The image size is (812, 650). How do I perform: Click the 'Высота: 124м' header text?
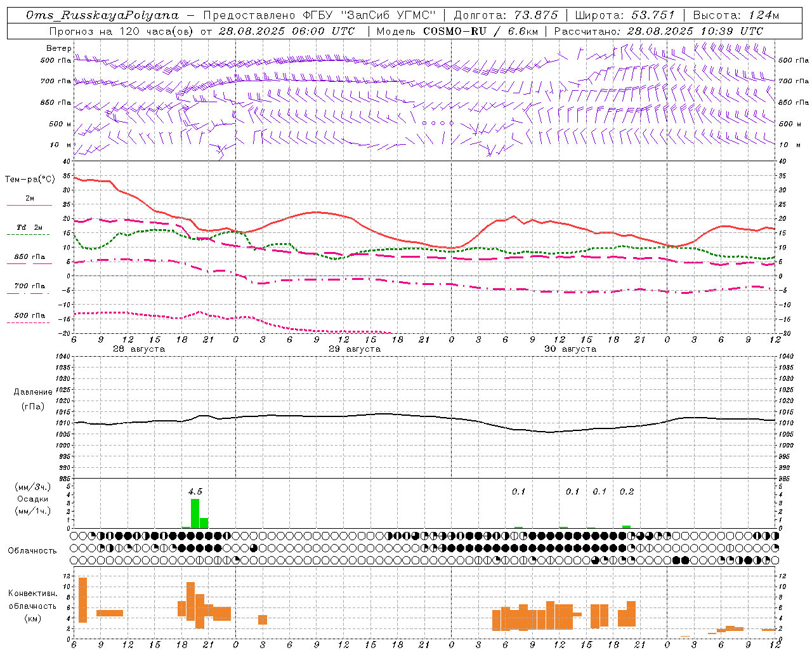[x=736, y=15]
